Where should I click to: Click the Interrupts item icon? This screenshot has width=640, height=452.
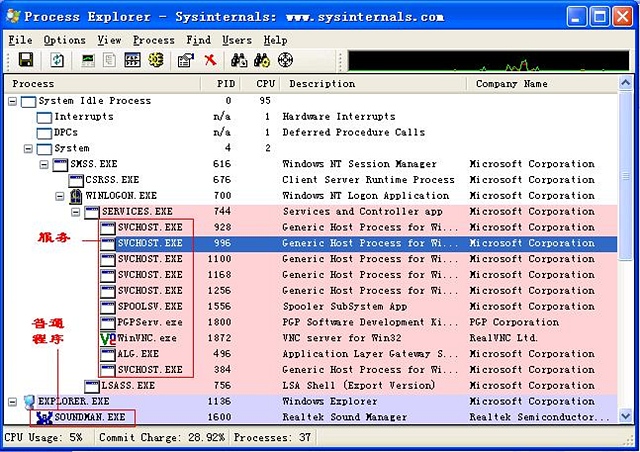(x=44, y=117)
